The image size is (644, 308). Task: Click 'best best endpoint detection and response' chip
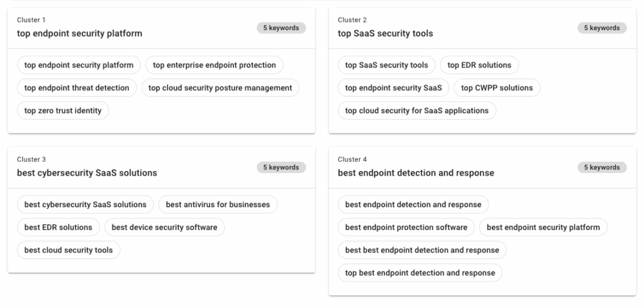coord(422,250)
